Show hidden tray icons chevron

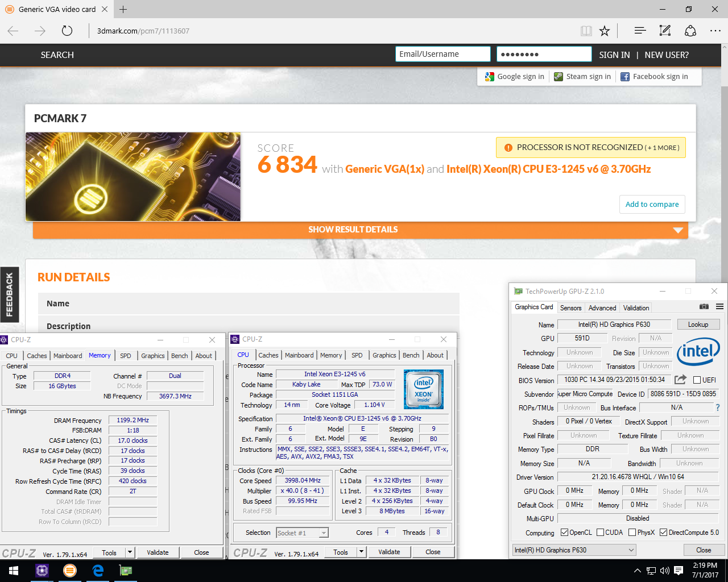[x=637, y=571]
